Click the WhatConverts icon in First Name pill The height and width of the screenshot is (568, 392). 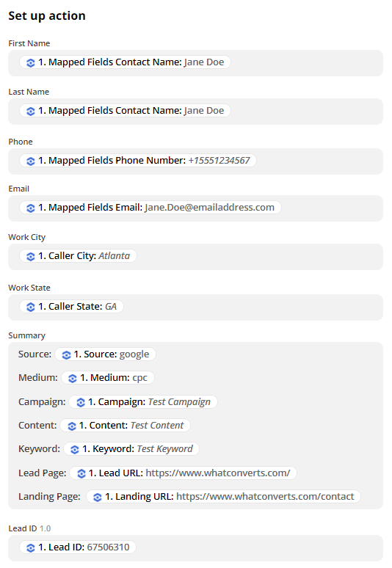click(x=31, y=62)
